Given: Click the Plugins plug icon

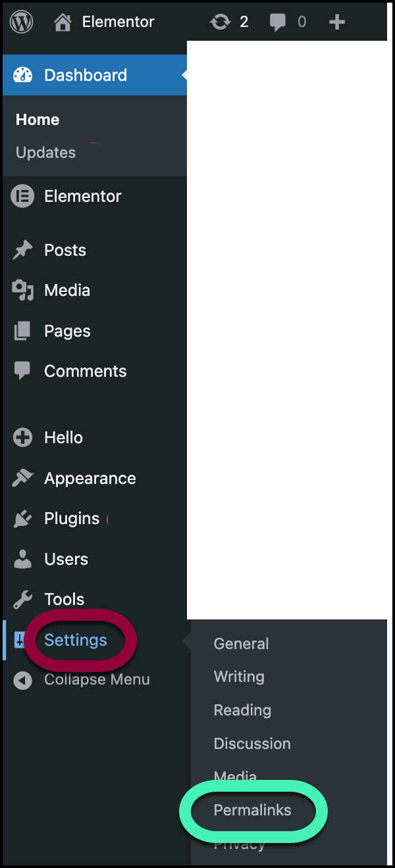Looking at the screenshot, I should [x=22, y=519].
